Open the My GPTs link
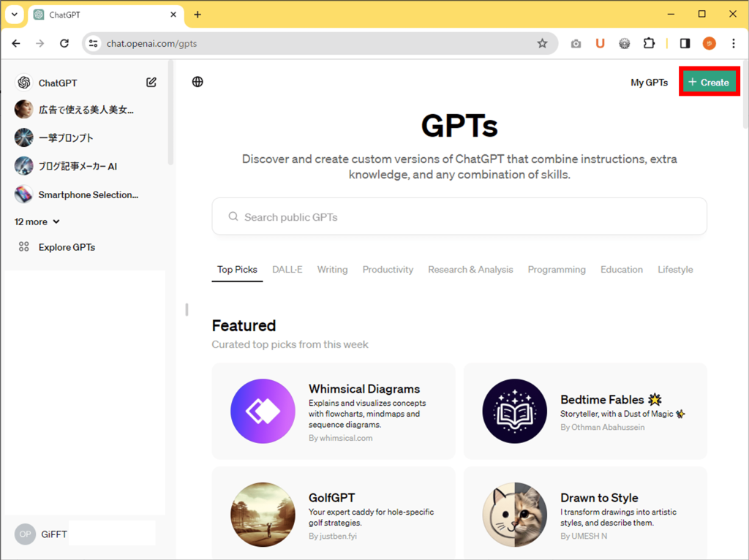 pos(649,82)
